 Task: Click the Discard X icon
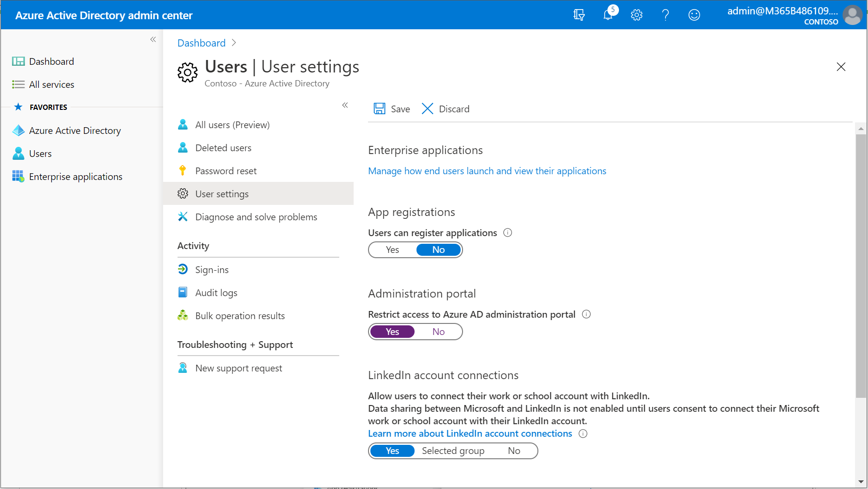pos(428,109)
